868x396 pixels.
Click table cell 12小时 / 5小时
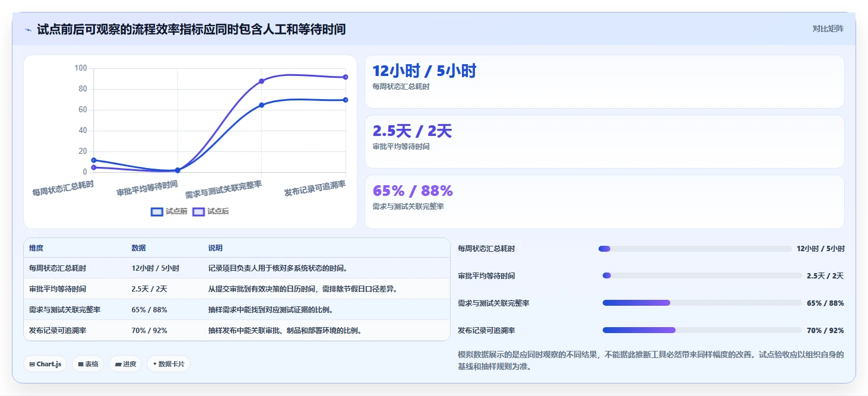155,268
